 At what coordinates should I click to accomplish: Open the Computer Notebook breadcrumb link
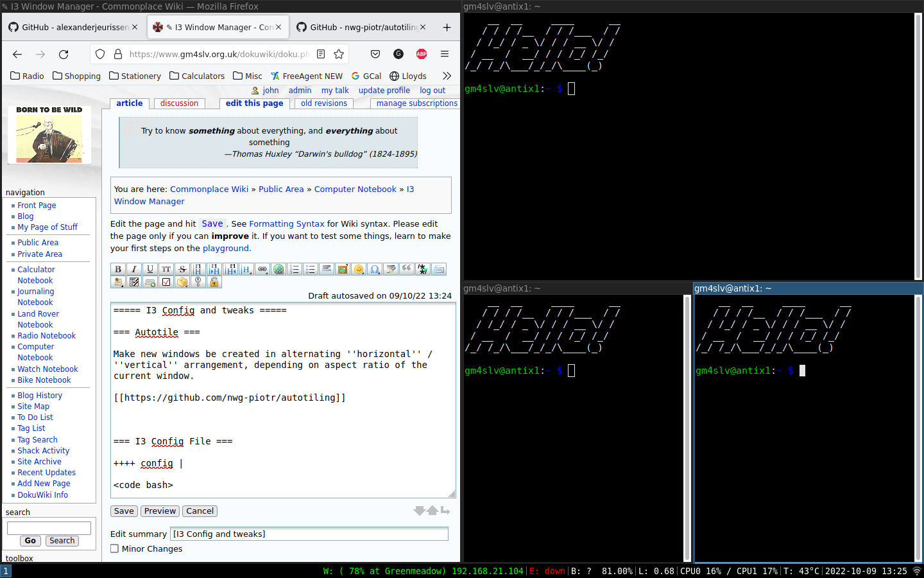pyautogui.click(x=355, y=189)
